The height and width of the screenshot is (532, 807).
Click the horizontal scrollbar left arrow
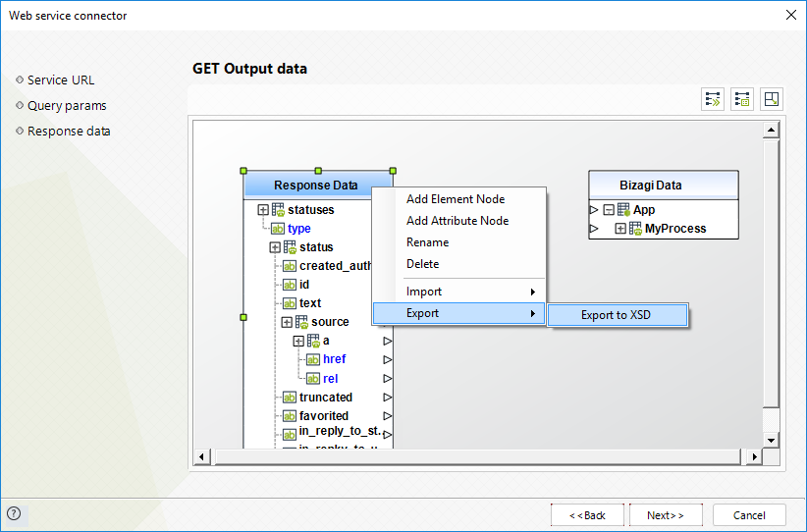(202, 456)
